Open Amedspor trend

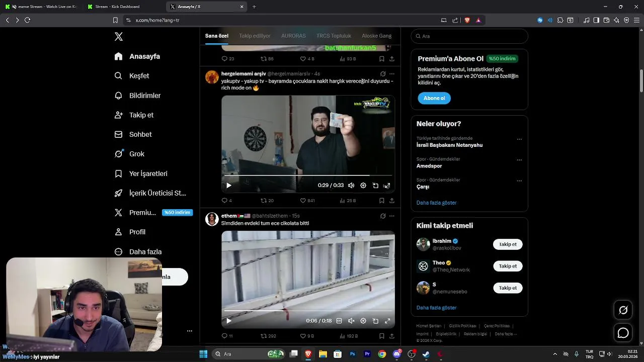429,166
